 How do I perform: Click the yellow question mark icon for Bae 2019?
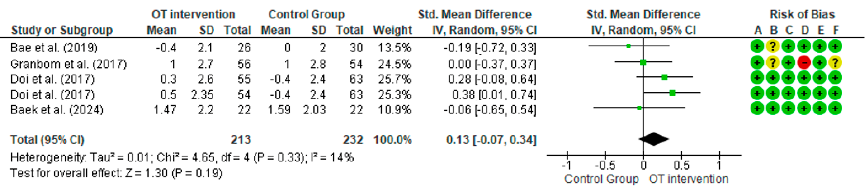click(773, 47)
